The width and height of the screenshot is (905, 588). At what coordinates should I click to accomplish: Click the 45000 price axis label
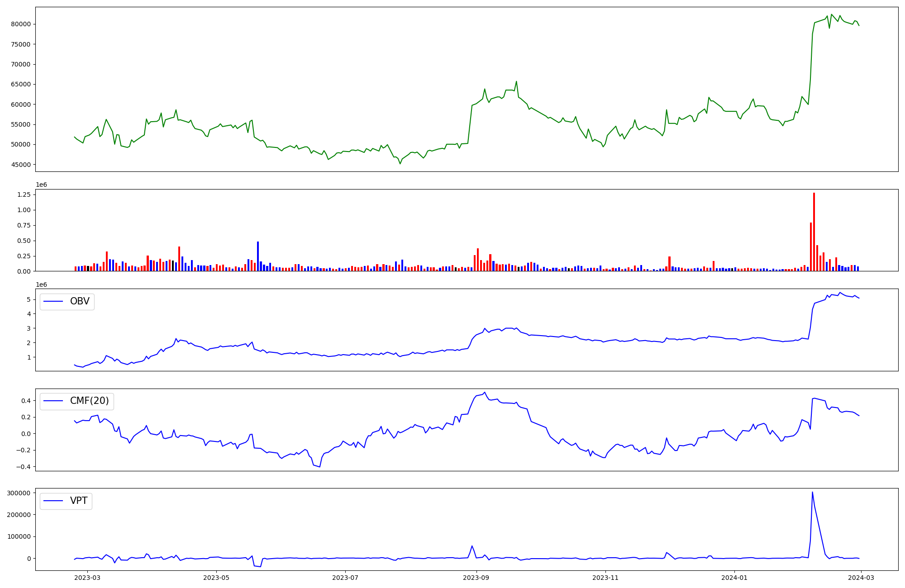pos(21,165)
